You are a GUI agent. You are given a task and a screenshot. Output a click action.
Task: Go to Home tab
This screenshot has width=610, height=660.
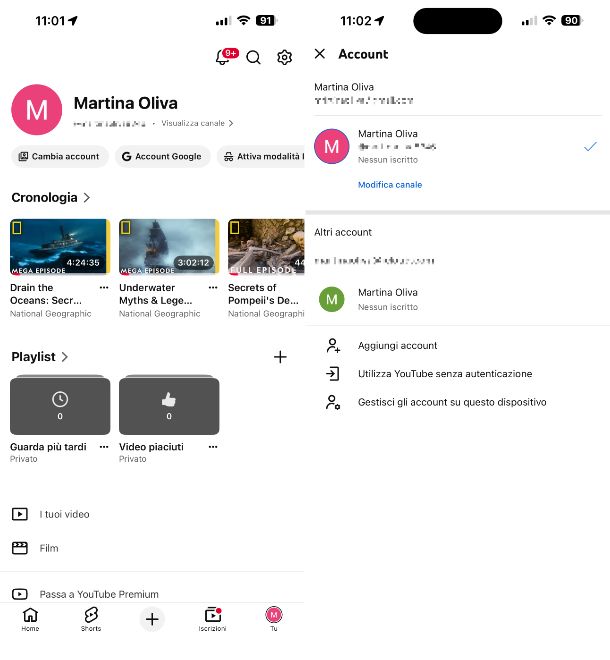[x=30, y=619]
